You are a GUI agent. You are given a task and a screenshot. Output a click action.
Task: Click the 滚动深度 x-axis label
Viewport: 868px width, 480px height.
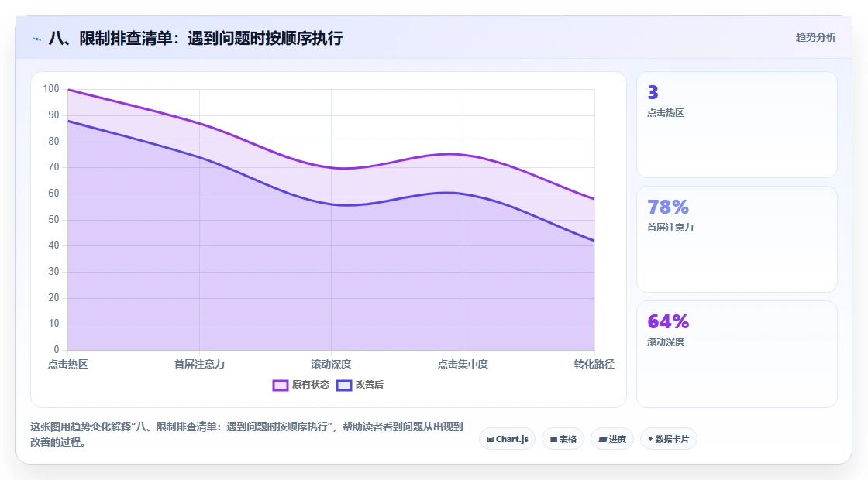pos(331,364)
